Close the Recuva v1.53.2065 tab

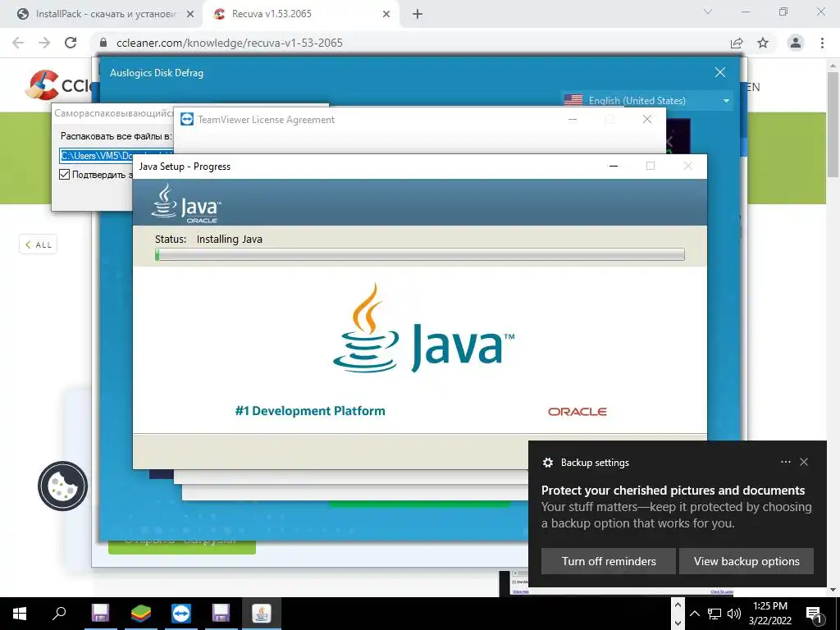click(386, 15)
